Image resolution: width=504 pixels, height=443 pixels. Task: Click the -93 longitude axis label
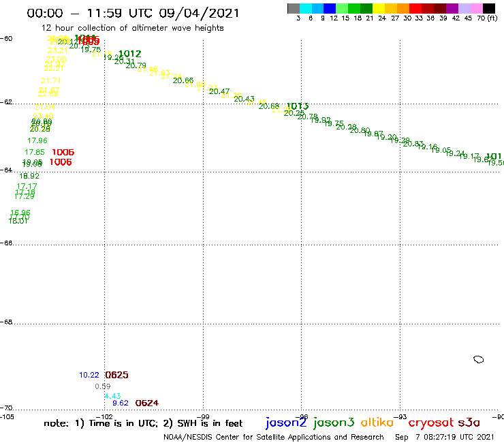tap(400, 417)
